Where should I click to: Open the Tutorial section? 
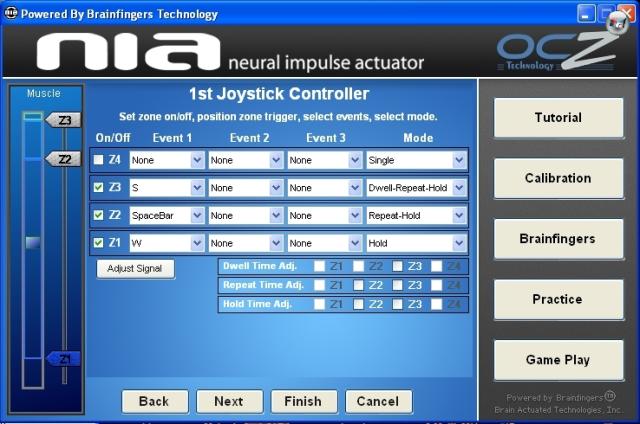point(558,118)
